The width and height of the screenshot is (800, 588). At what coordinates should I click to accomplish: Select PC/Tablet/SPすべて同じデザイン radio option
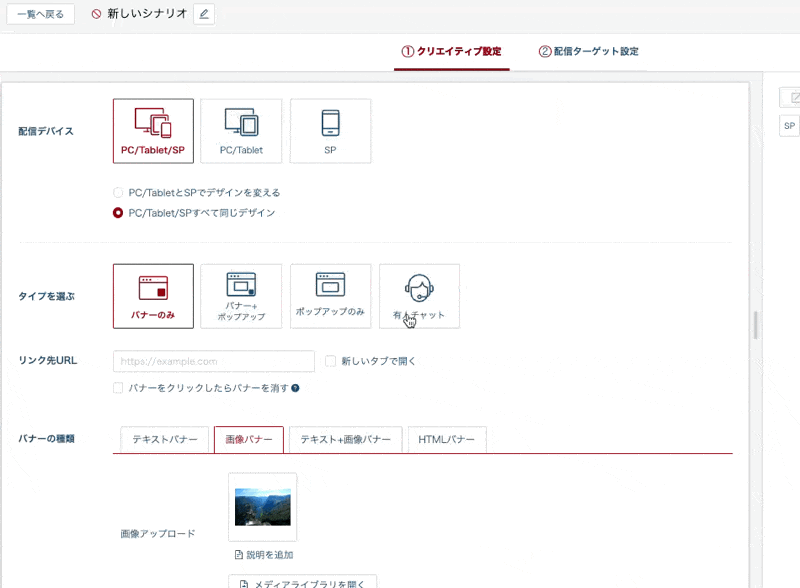click(119, 213)
